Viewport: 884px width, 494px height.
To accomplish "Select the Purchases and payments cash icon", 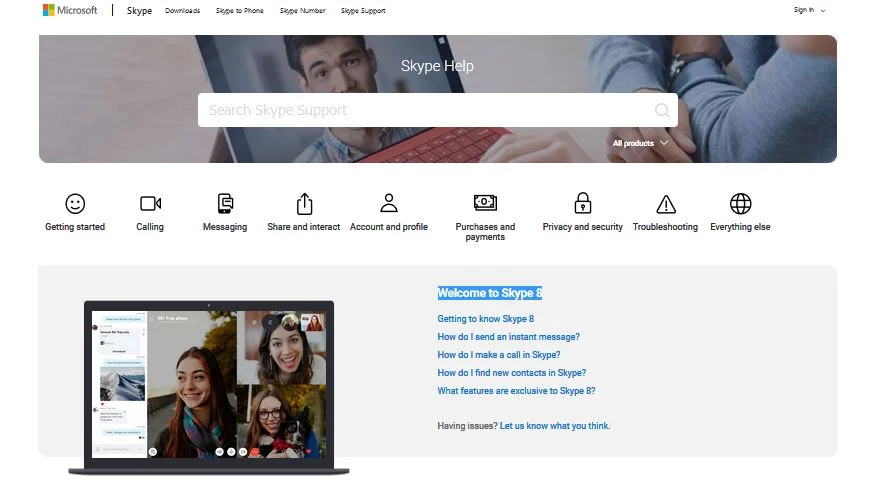I will pyautogui.click(x=485, y=202).
